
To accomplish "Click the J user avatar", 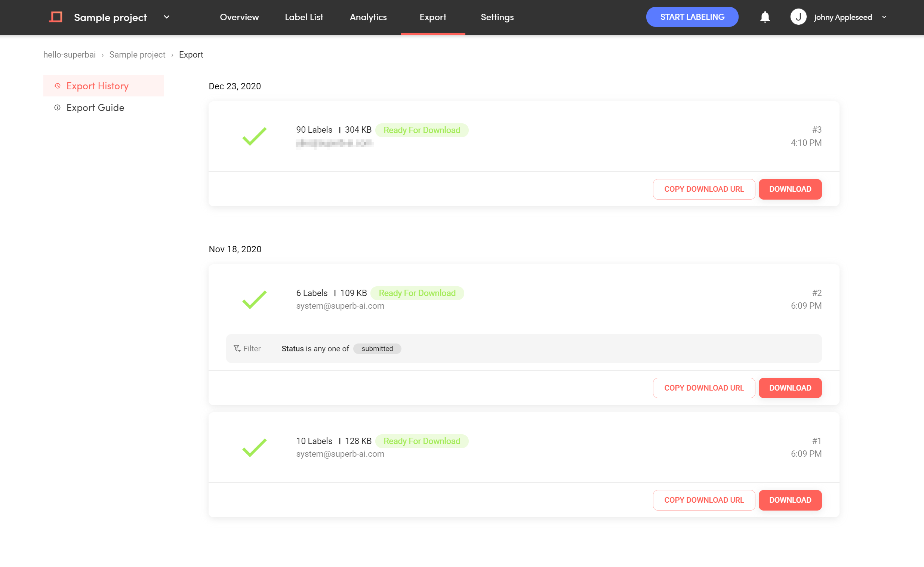I will pos(798,17).
